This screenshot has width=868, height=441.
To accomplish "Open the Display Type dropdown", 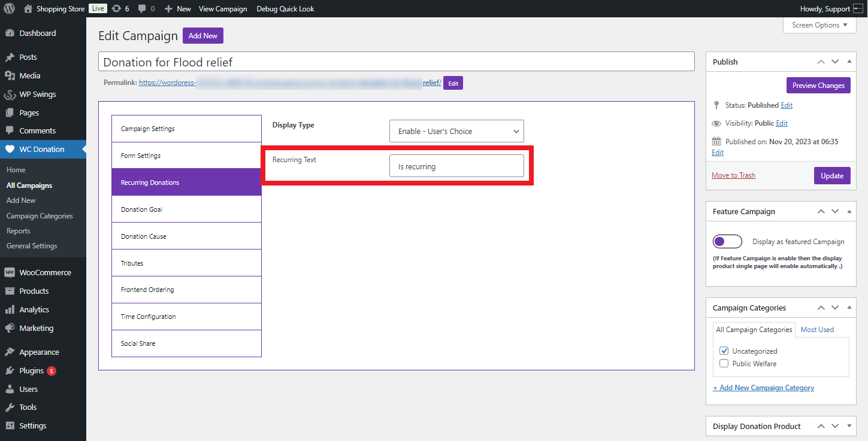I will tap(456, 131).
